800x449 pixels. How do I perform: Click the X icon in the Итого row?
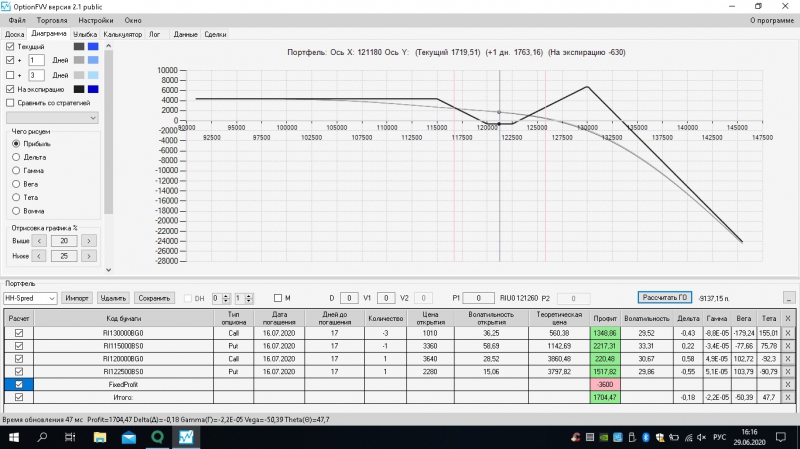788,397
